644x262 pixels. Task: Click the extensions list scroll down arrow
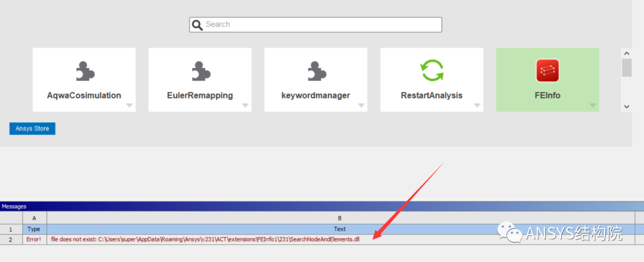626,107
